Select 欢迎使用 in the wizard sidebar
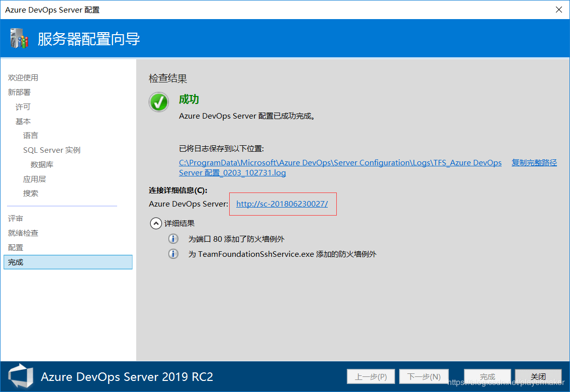This screenshot has width=570, height=392. tap(23, 78)
